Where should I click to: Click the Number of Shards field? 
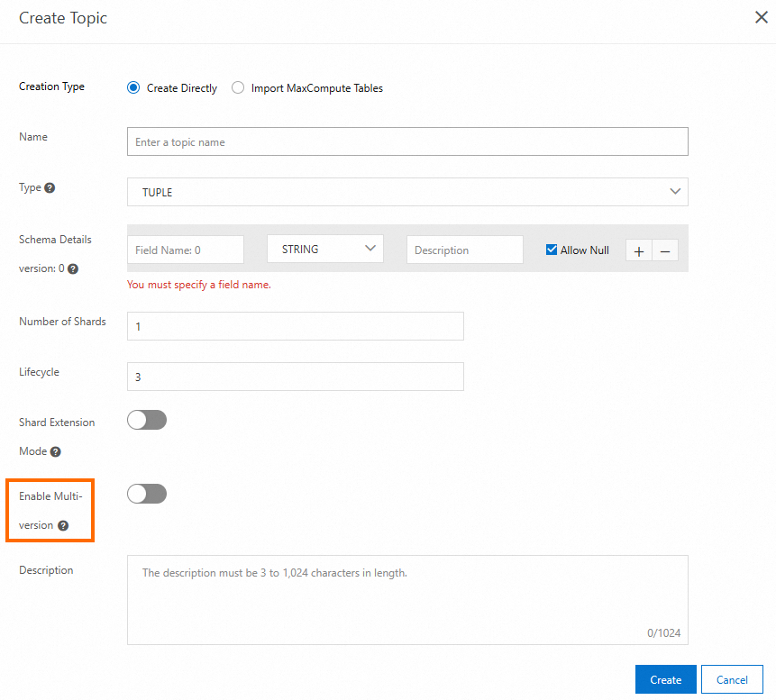296,326
